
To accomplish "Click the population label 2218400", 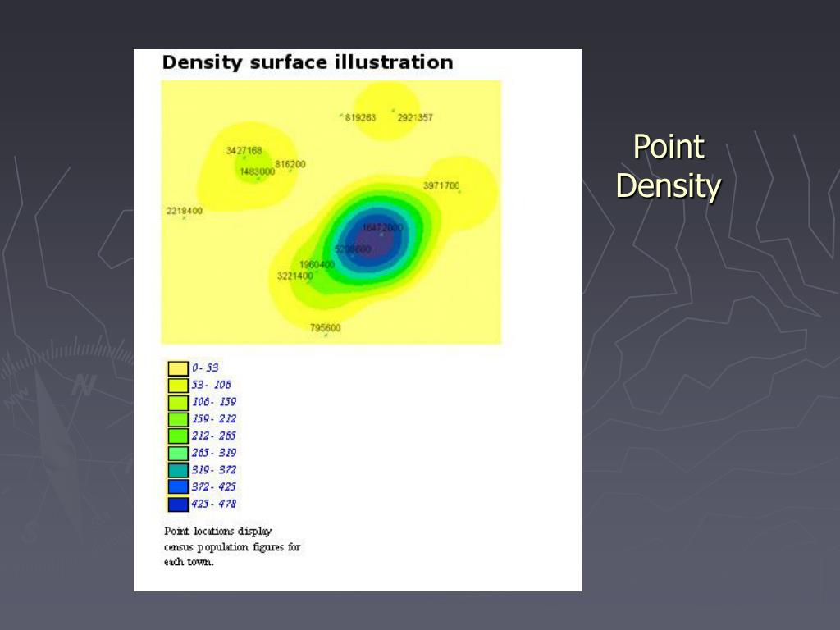I will tap(185, 211).
